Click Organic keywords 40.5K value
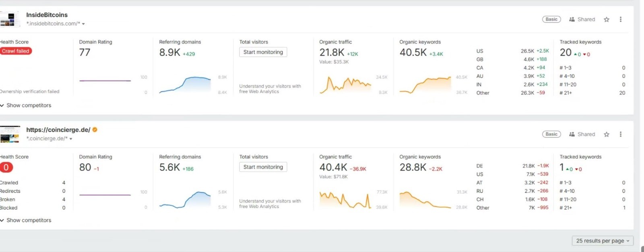644x252 pixels. click(x=413, y=52)
